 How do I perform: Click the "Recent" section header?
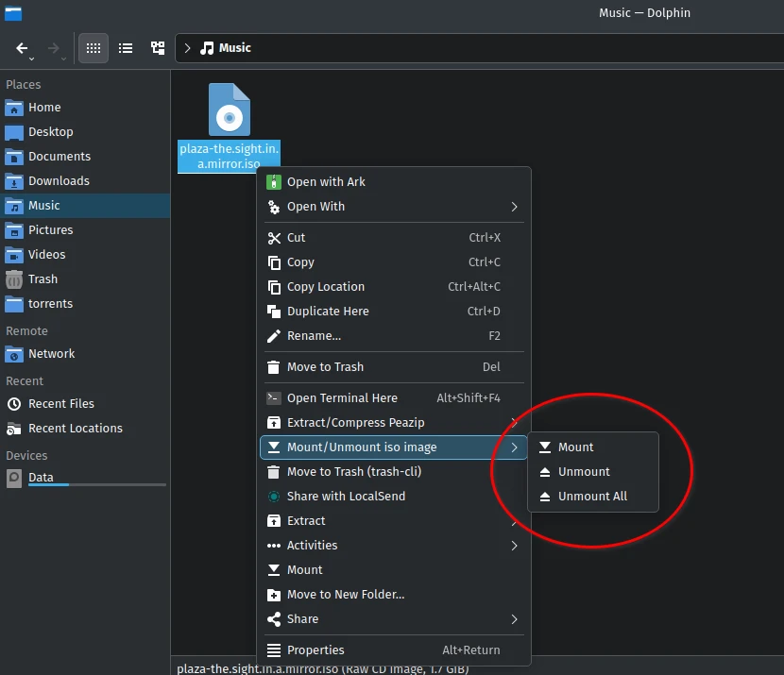click(x=25, y=381)
